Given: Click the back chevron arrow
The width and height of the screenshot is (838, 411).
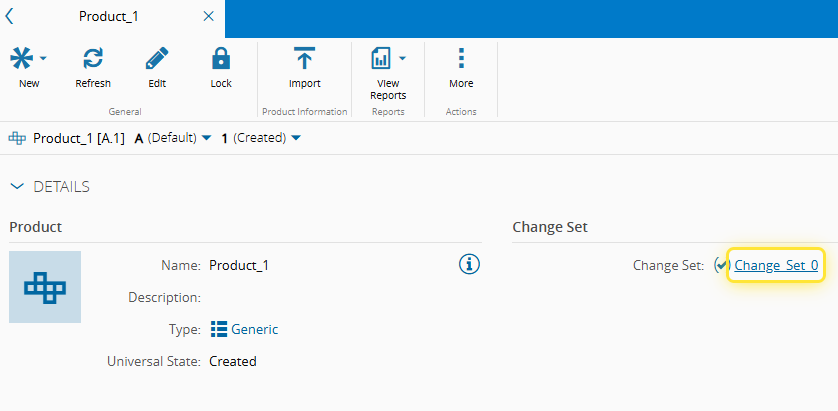Looking at the screenshot, I should click(10, 17).
